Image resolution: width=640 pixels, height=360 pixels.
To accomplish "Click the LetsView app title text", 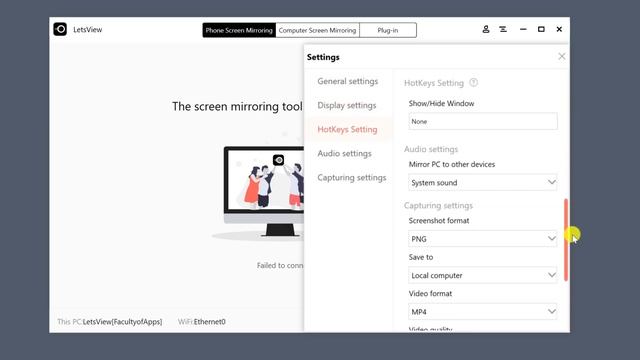I will [x=88, y=29].
